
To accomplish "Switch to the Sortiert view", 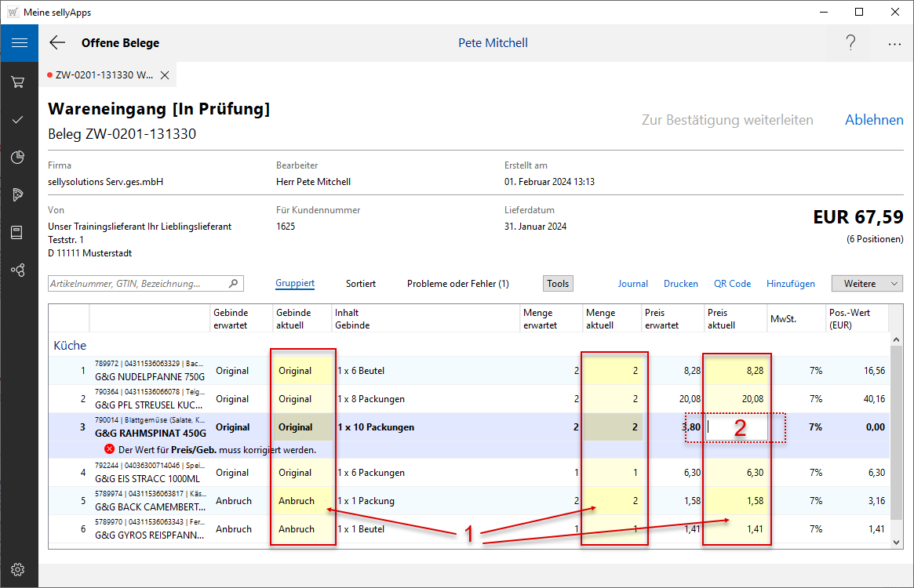I will [360, 284].
